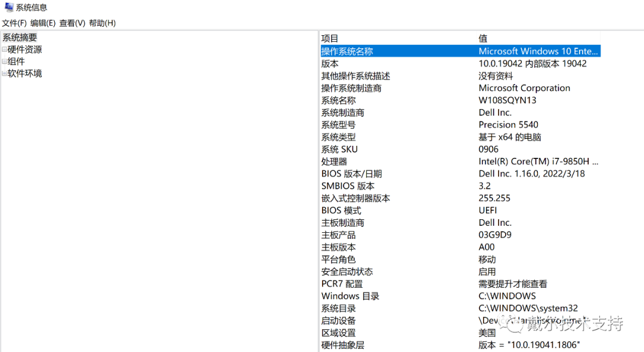Open the 文件(F) menu
The image size is (644, 352).
(x=13, y=23)
